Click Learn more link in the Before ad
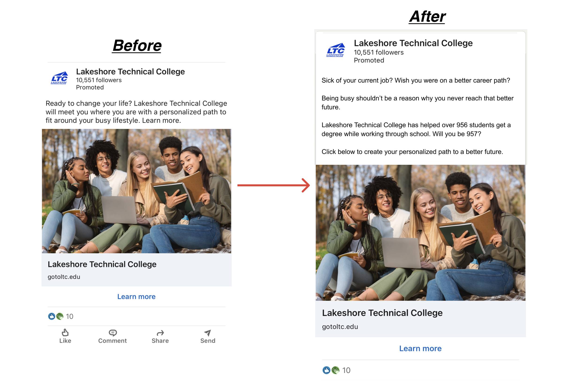Image resolution: width=563 pixels, height=392 pixels. click(x=136, y=296)
